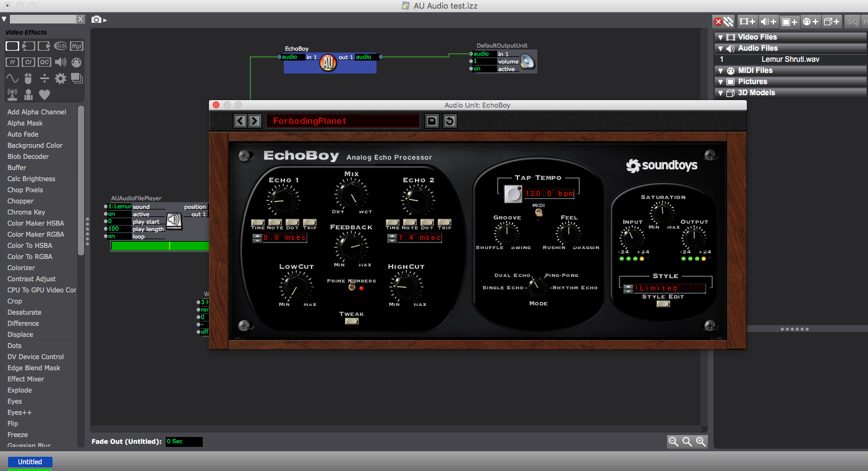Select the sine wave generator category icon
Screen dimensions: 868x471
(12, 78)
